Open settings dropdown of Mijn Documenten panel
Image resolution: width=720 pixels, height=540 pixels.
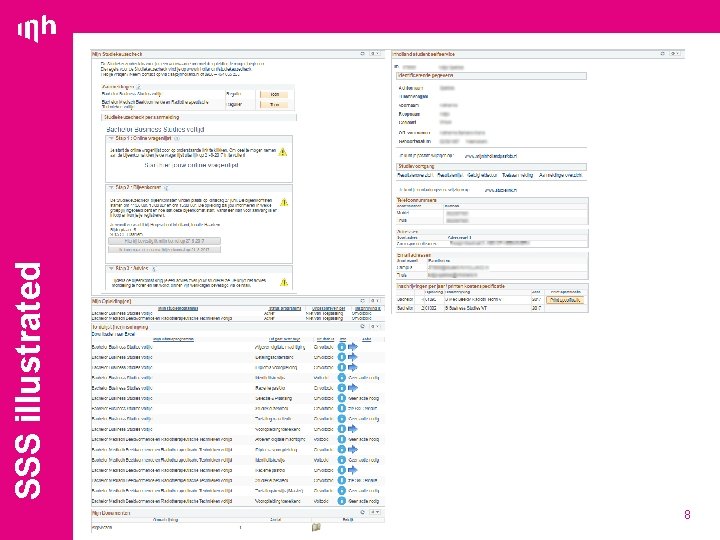click(375, 512)
